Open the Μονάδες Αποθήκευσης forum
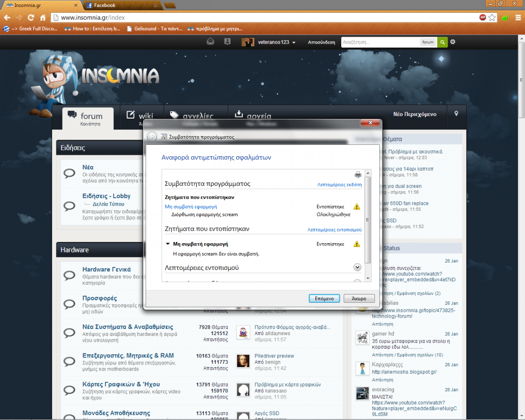This screenshot has width=525, height=420. pyautogui.click(x=116, y=413)
